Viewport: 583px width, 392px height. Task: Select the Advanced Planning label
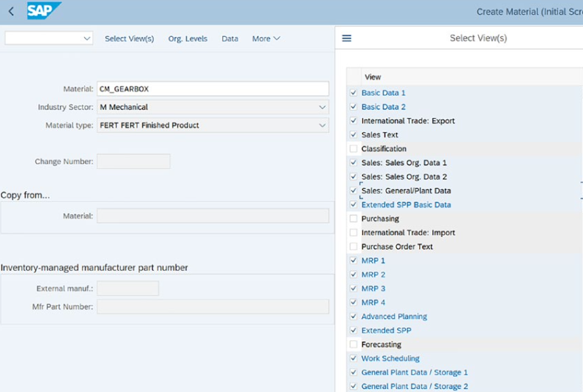point(394,317)
